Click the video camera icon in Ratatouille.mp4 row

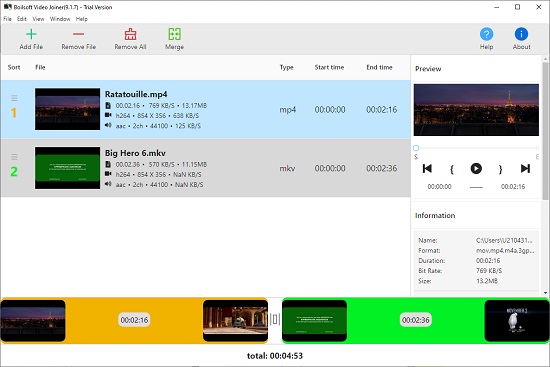tap(108, 115)
